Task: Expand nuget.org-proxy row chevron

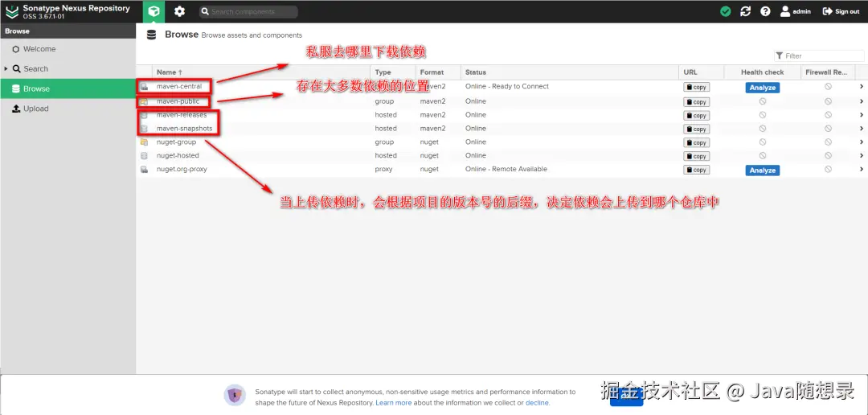Action: click(862, 169)
